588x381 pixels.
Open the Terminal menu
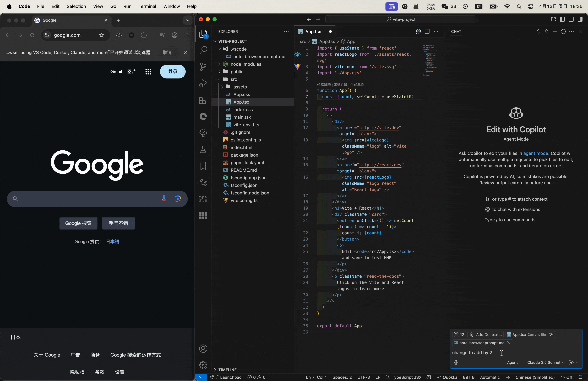pyautogui.click(x=147, y=6)
